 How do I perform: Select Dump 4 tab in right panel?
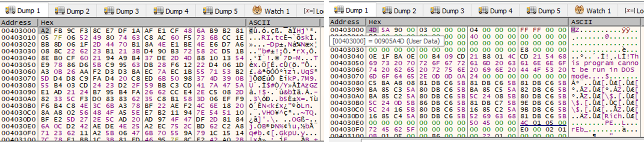496,11
